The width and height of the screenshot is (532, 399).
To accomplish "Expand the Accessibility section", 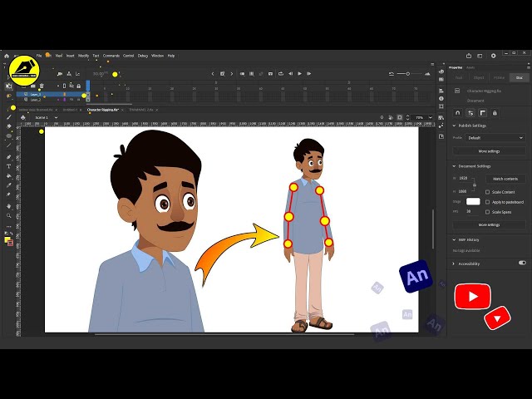I will click(454, 264).
